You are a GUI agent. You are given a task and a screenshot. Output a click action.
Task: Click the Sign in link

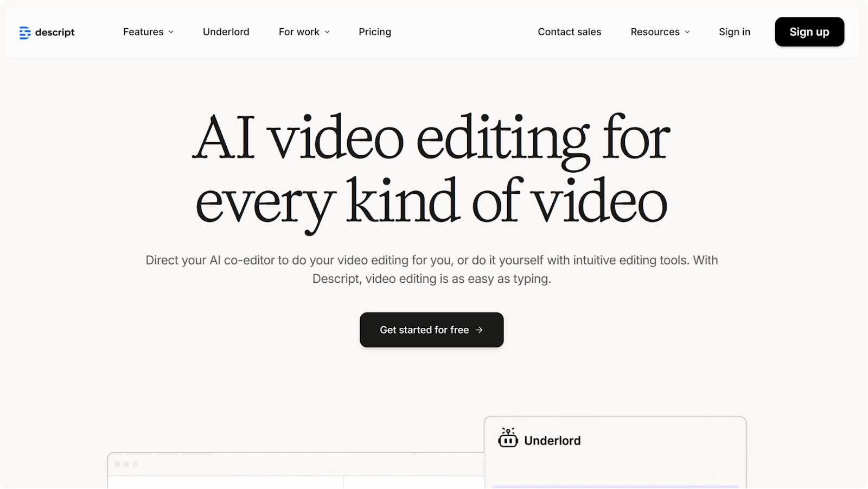click(x=734, y=32)
